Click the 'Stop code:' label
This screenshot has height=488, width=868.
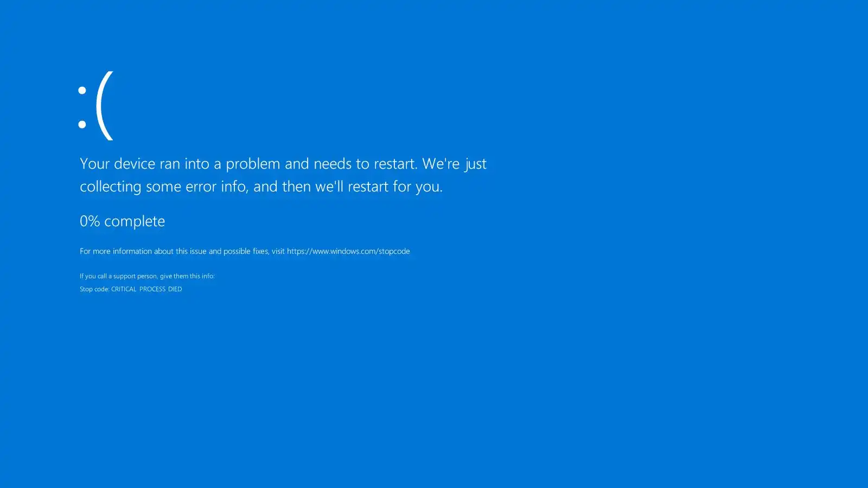coord(94,289)
